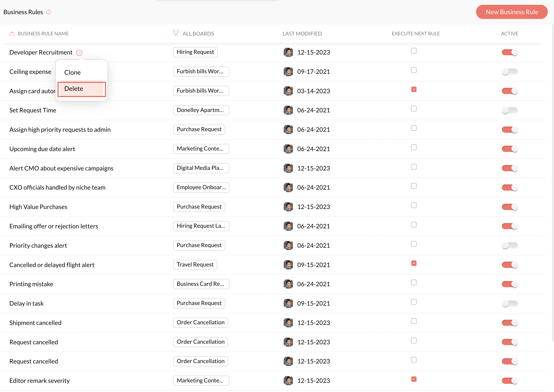Choose Clone from the context menu
This screenshot has width=554, height=392.
point(73,72)
